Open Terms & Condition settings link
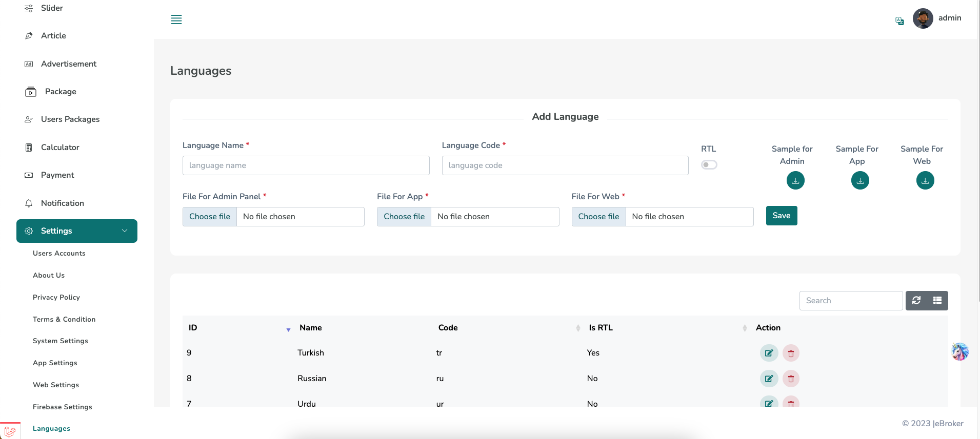This screenshot has width=980, height=439. point(64,320)
